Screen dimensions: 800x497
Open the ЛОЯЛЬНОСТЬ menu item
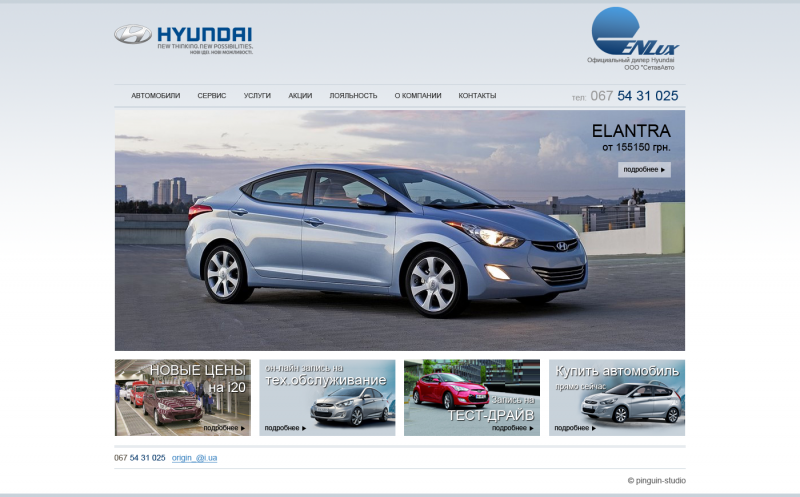pyautogui.click(x=353, y=95)
